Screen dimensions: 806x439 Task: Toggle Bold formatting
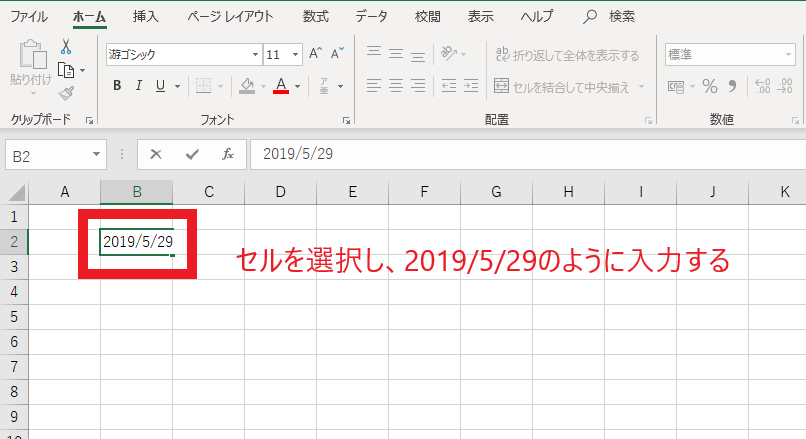[117, 85]
